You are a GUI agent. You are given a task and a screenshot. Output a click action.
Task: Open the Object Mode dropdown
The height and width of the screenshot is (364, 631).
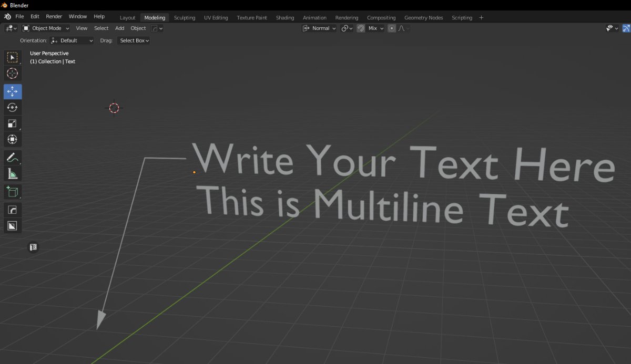point(46,28)
